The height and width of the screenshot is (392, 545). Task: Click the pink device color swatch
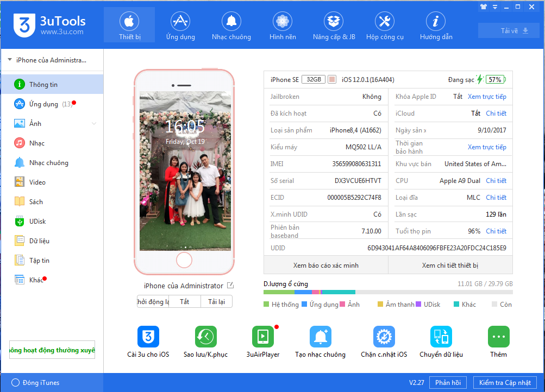coord(332,80)
